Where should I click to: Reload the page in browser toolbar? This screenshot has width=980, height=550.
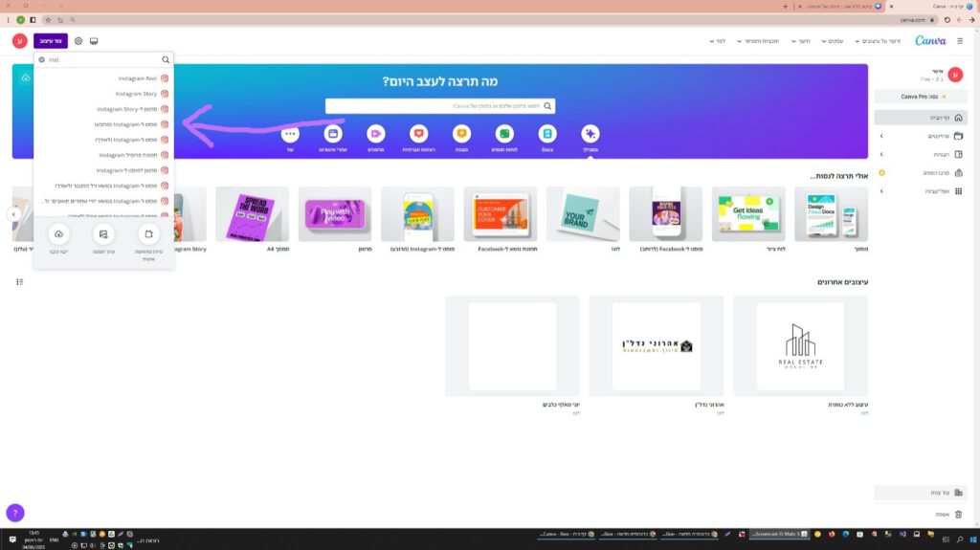947,20
